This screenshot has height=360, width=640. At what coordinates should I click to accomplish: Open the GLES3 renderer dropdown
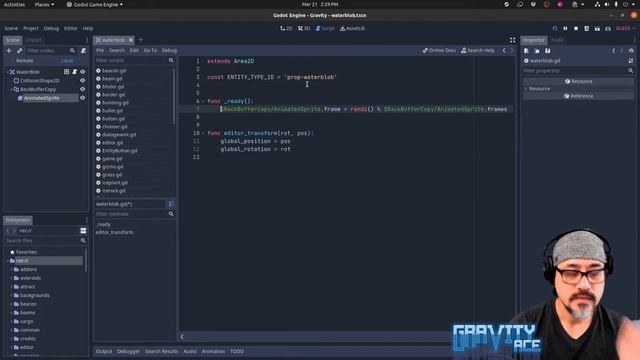(625, 29)
